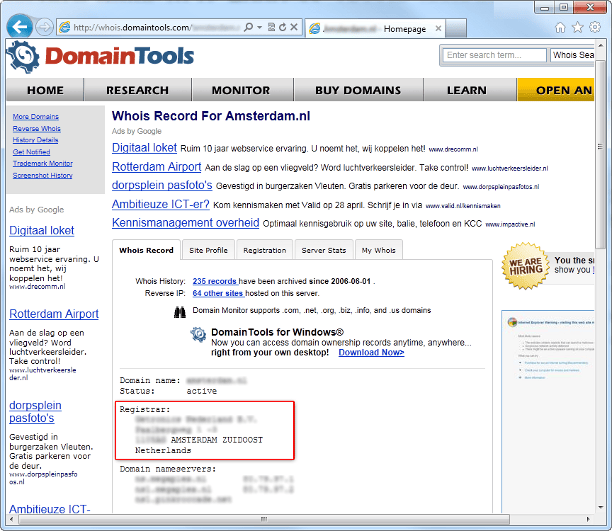Follow the More Domains sidebar link
This screenshot has width=612, height=531.
tap(36, 117)
